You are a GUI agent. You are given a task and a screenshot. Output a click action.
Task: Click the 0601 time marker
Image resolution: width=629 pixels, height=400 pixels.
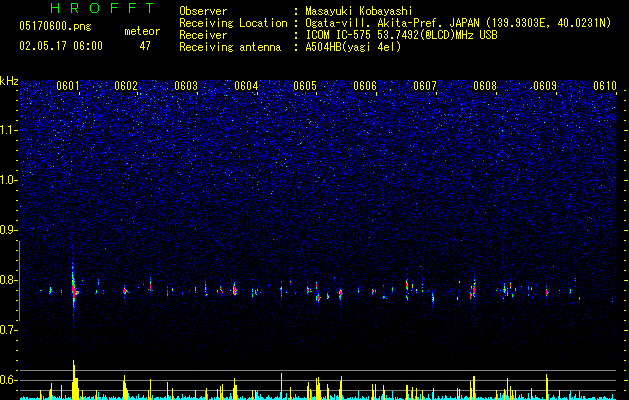[x=68, y=86]
